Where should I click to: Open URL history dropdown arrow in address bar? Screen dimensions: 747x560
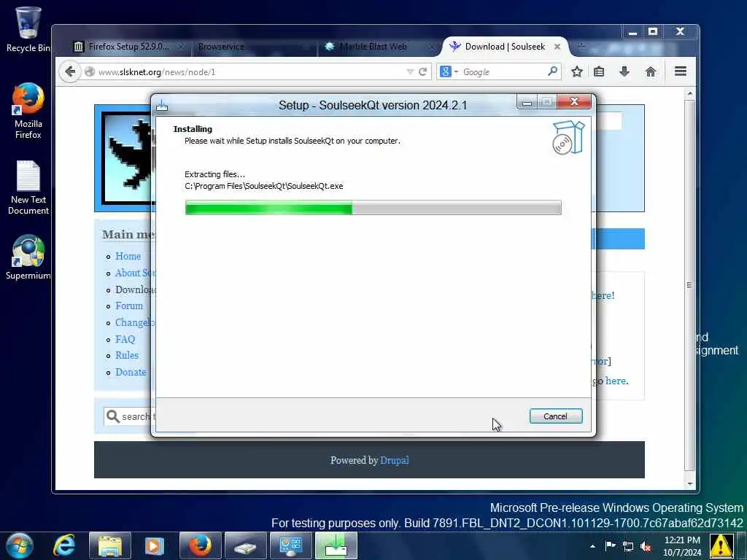click(410, 72)
